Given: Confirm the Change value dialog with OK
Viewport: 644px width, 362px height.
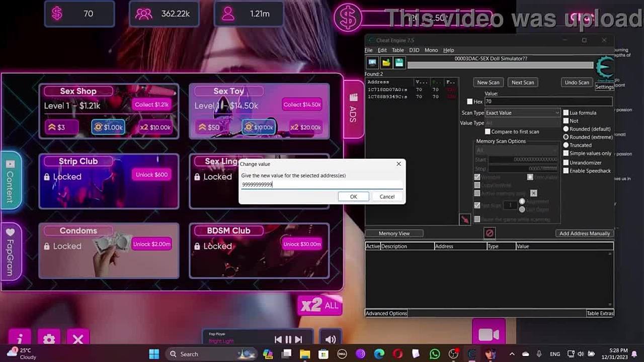Looking at the screenshot, I should (353, 197).
